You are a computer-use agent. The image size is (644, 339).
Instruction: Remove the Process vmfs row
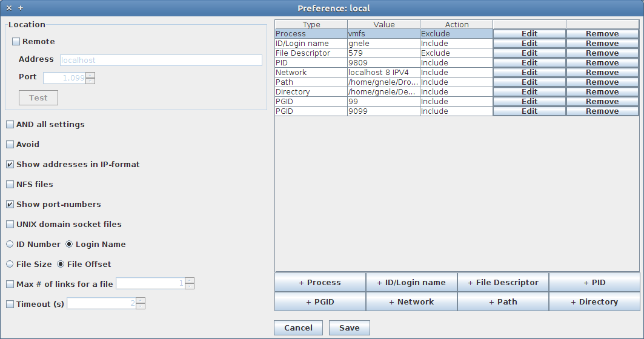(602, 34)
